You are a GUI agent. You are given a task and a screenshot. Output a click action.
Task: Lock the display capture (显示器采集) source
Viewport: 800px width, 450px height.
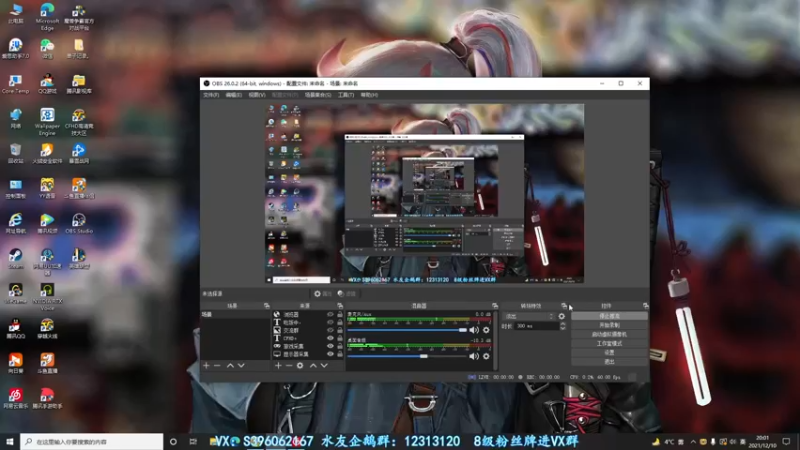[x=340, y=354]
